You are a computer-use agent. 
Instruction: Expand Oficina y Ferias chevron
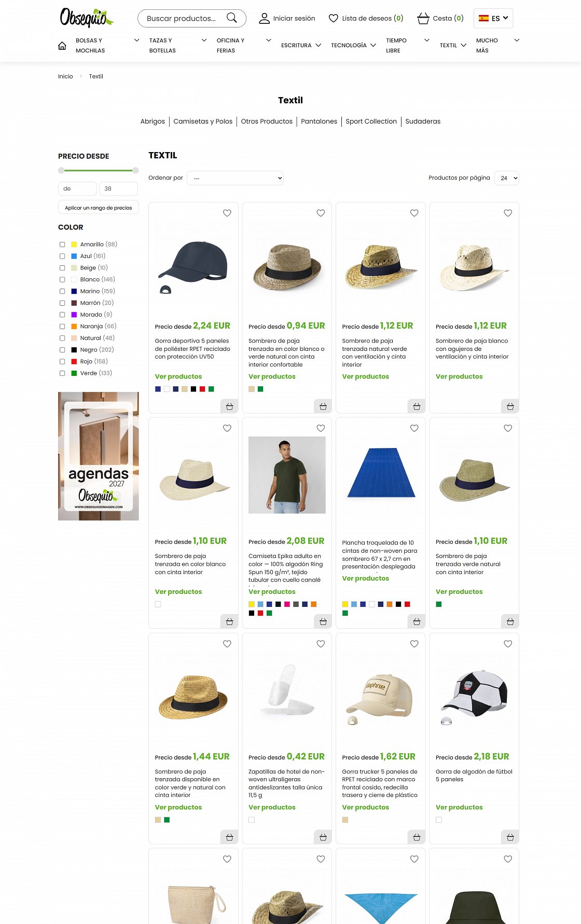click(268, 40)
